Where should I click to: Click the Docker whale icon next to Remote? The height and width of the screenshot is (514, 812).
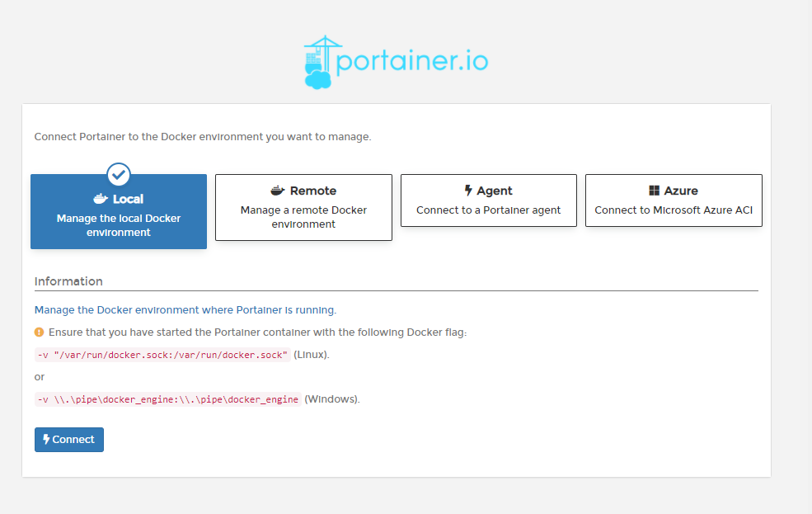278,191
